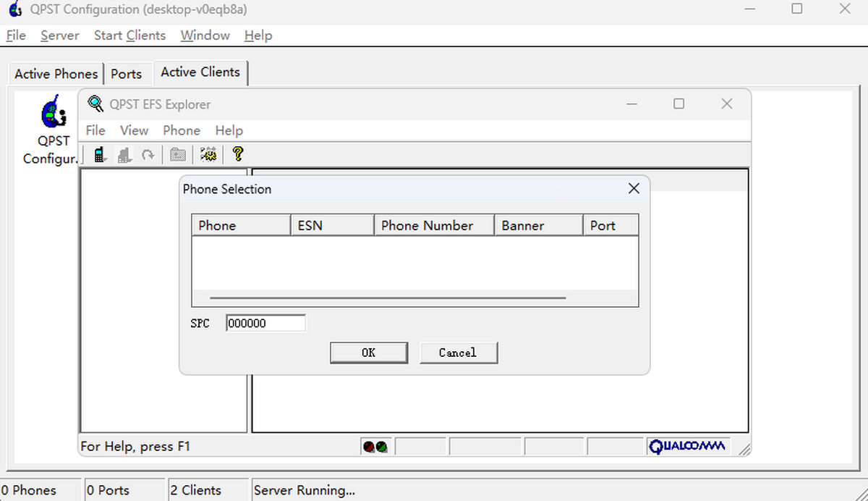Sort by the Banner column header
The image size is (868, 501).
tap(538, 225)
